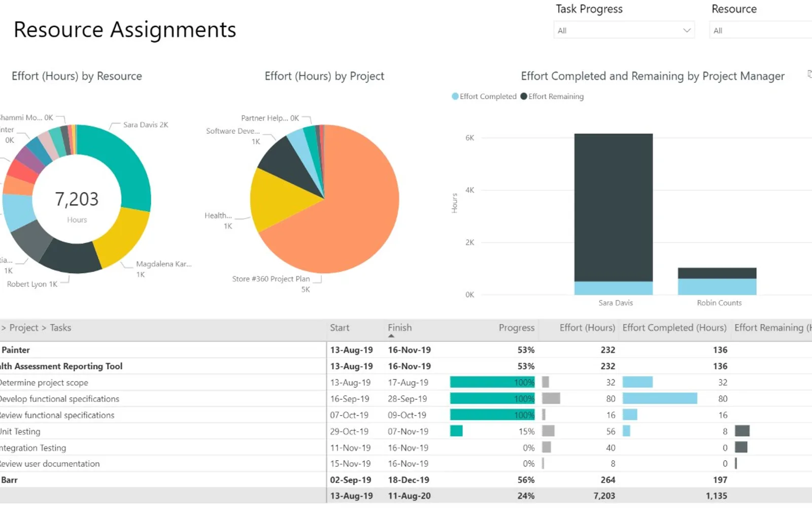Screen dimensions: 812x508
Task: Click the 'Robert Lyon 1K' donut label
Action: point(32,284)
